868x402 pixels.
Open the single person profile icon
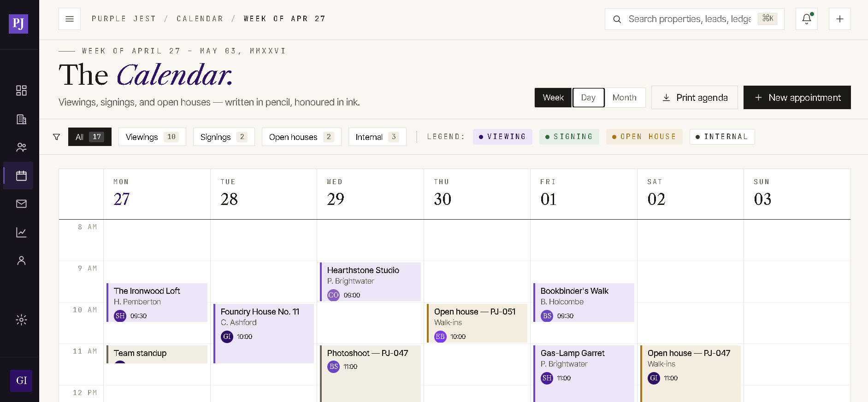21,261
